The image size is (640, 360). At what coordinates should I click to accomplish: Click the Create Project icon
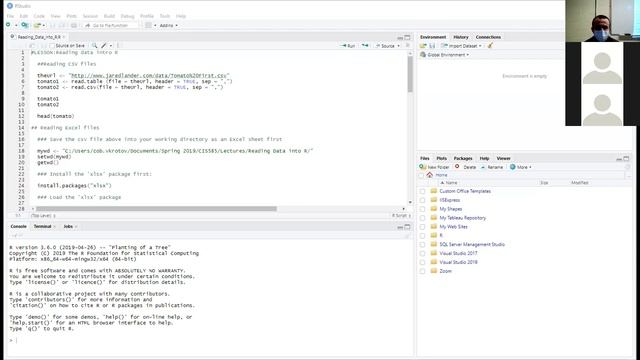(24, 25)
